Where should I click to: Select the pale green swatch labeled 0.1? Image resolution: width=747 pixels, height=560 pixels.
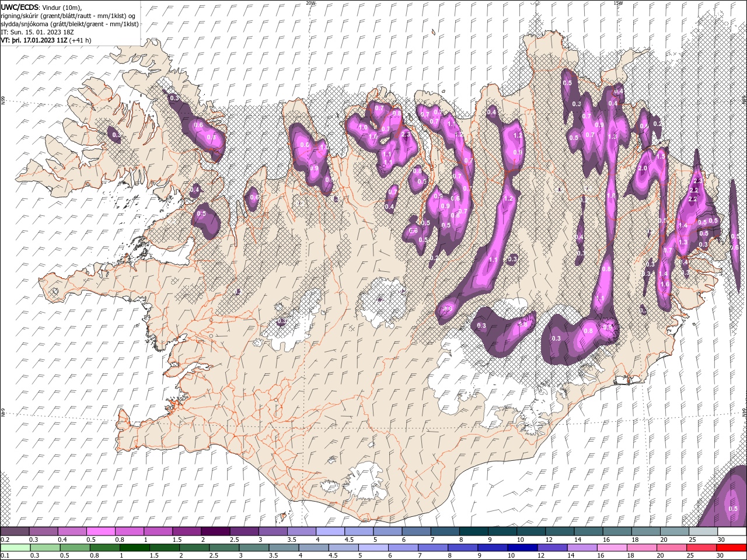(15, 548)
